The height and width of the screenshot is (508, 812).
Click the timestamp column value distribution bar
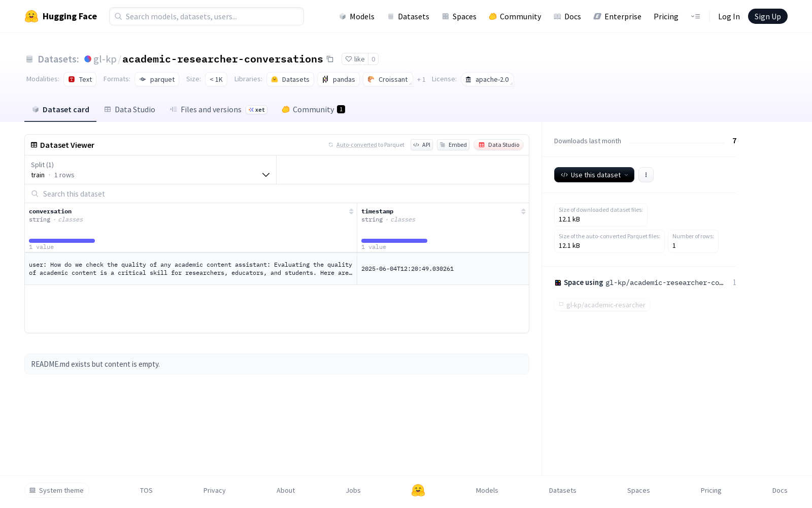pos(394,241)
